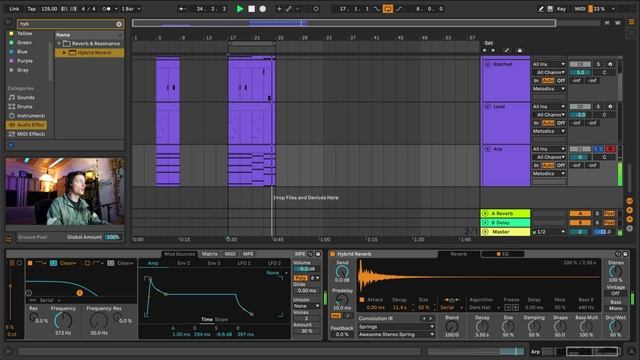Select the Audio Effects browser category
Image resolution: width=640 pixels, height=360 pixels.
pyautogui.click(x=27, y=125)
